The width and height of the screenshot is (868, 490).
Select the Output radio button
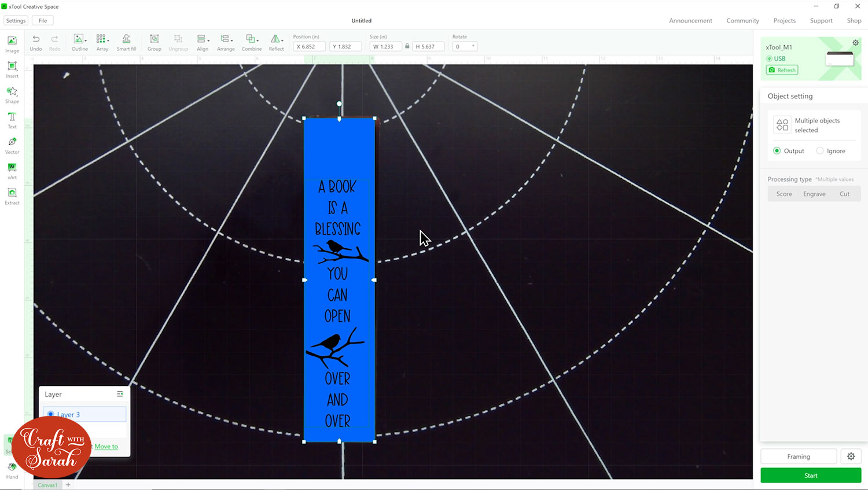777,151
